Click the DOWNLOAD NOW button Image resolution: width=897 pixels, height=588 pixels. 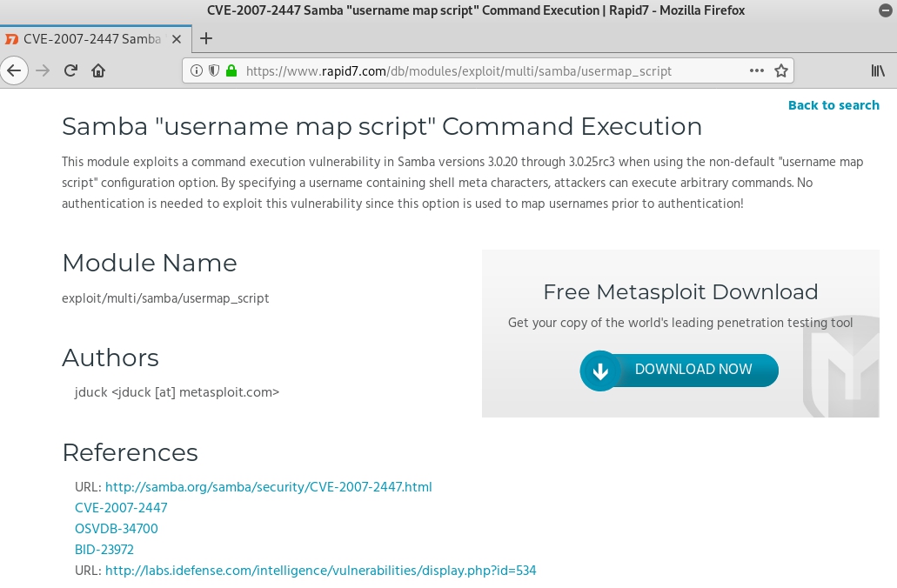tap(679, 371)
